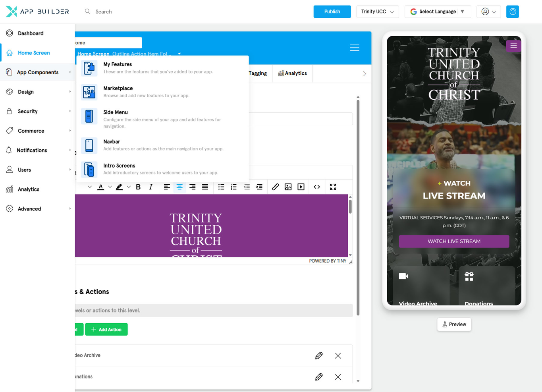Open Intro Screens from the flyout
Viewport: 542px width, 392px height.
162,169
